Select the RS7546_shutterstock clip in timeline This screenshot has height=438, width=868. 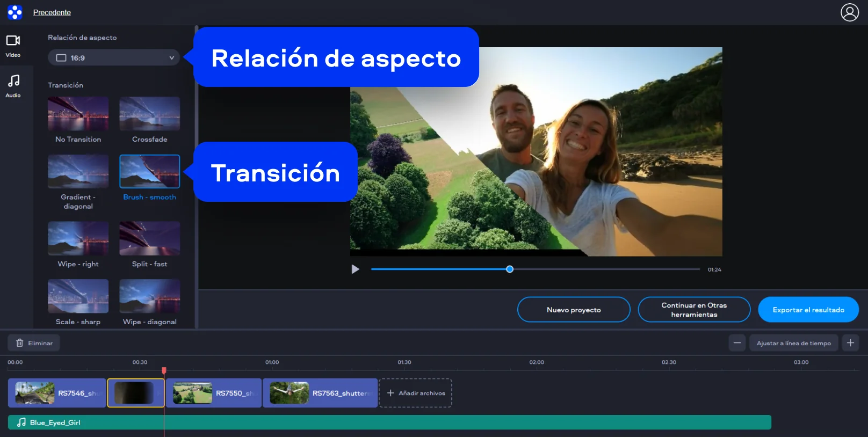57,393
